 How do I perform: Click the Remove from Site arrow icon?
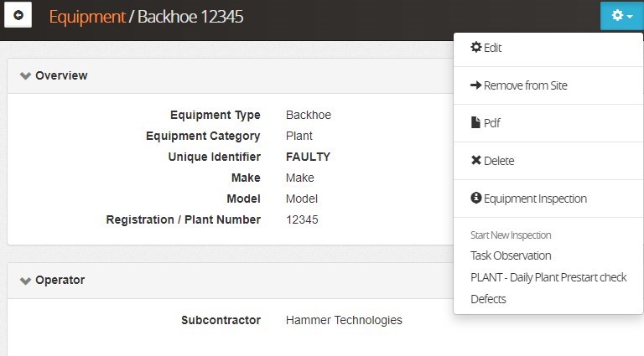pos(476,85)
